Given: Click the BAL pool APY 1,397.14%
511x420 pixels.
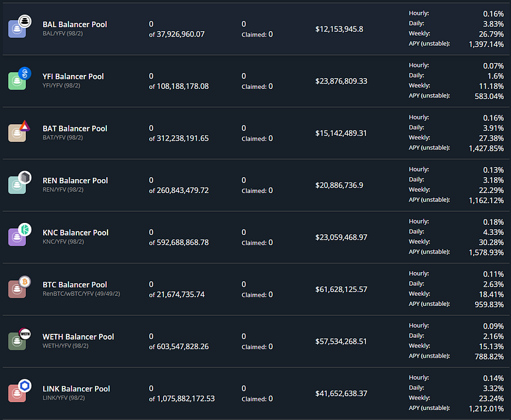Looking at the screenshot, I should tap(486, 44).
